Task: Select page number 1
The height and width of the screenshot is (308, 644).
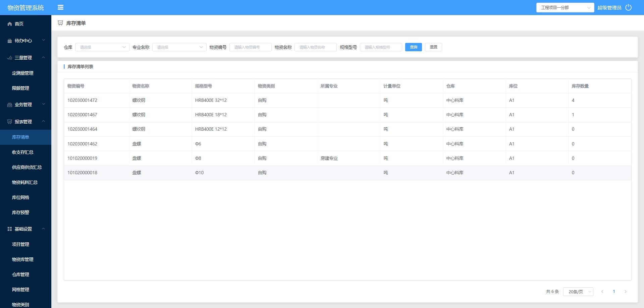Action: tap(614, 292)
